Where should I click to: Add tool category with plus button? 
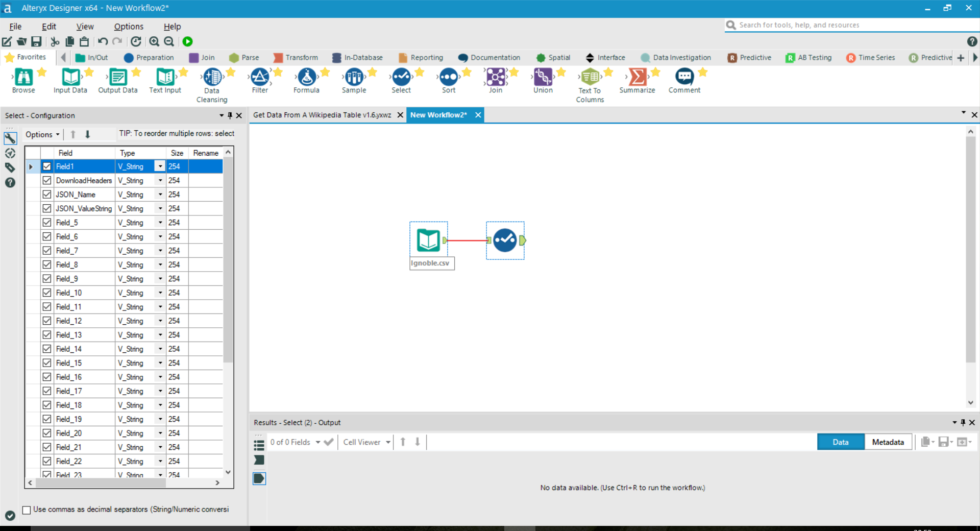click(961, 58)
